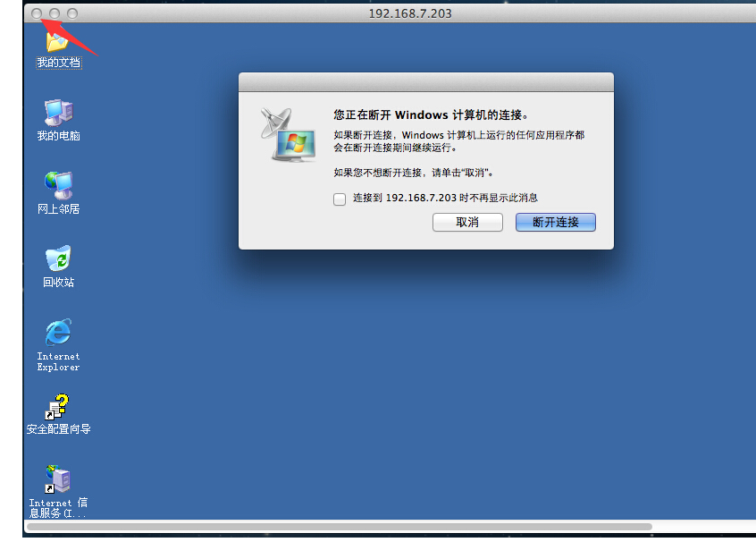Image resolution: width=756 pixels, height=542 pixels.
Task: Select the 回收站 recycle bin icon
Action: coord(58,258)
